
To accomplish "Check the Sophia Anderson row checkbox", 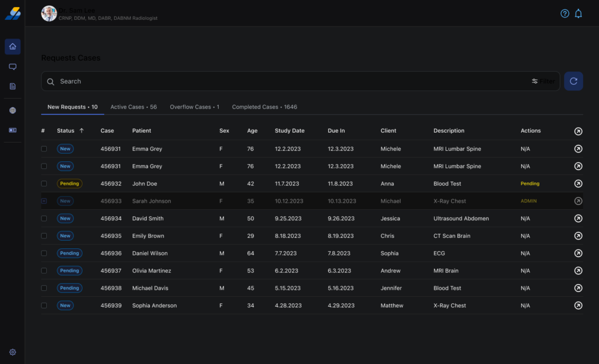I will point(44,306).
